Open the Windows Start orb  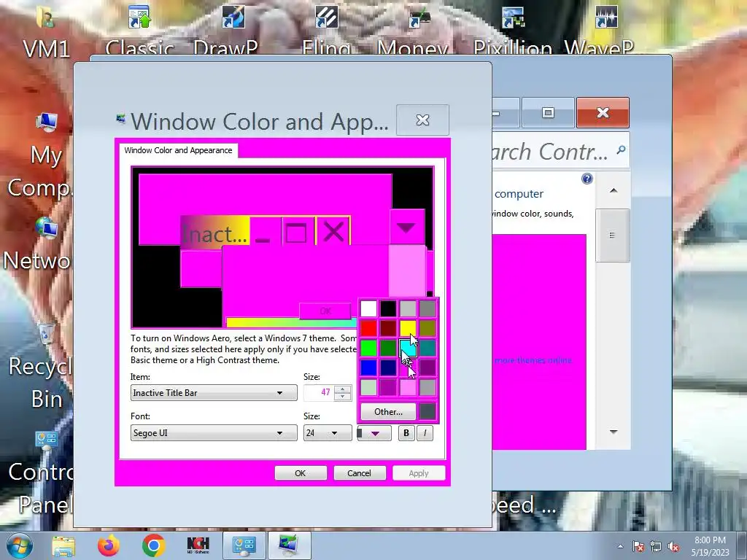(20, 545)
